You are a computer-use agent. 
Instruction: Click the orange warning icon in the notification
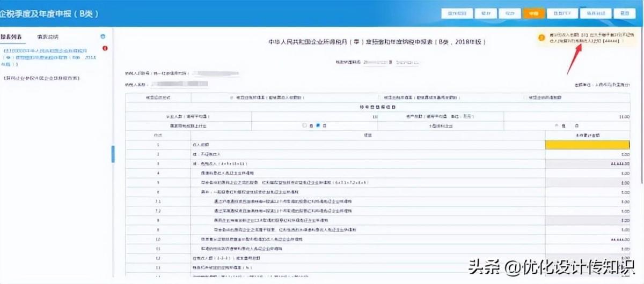(x=541, y=38)
